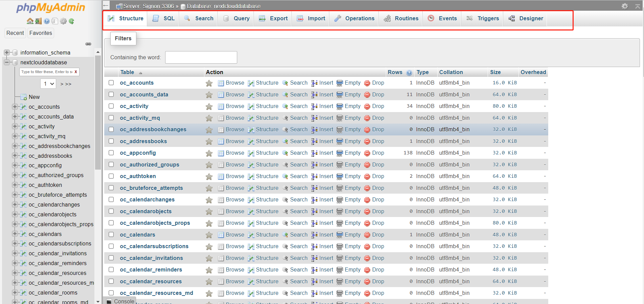Click the Recent button

tap(15, 33)
